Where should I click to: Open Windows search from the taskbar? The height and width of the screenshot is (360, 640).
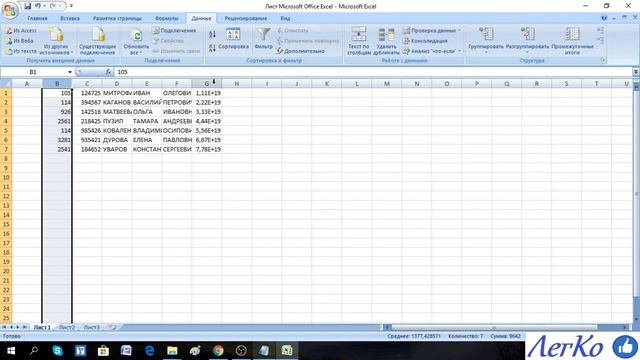(34, 351)
